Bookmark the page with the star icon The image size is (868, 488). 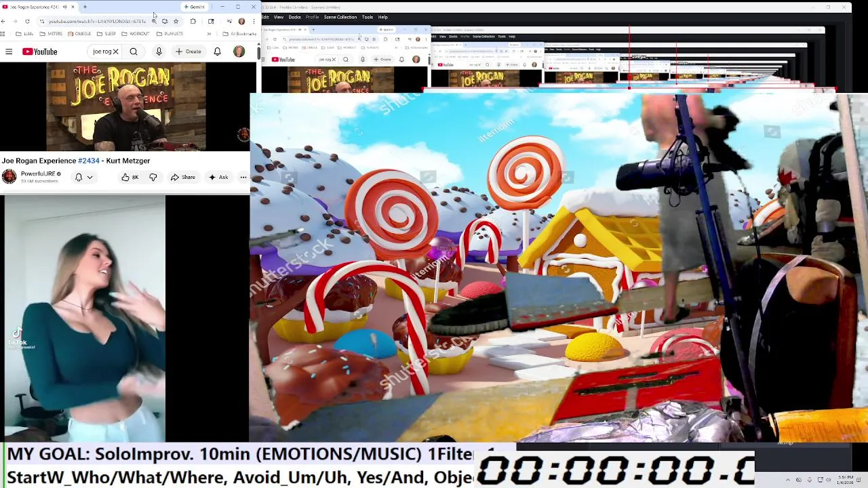[176, 21]
